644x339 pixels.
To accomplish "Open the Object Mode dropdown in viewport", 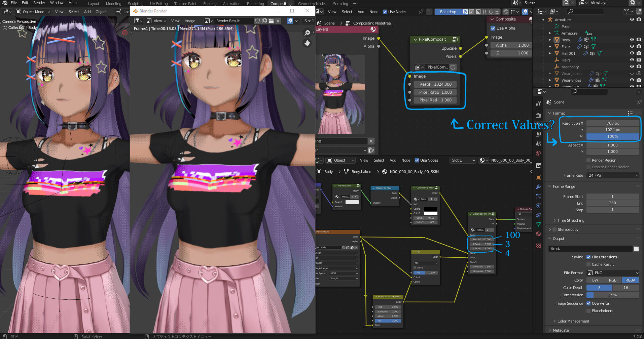I will tap(33, 12).
